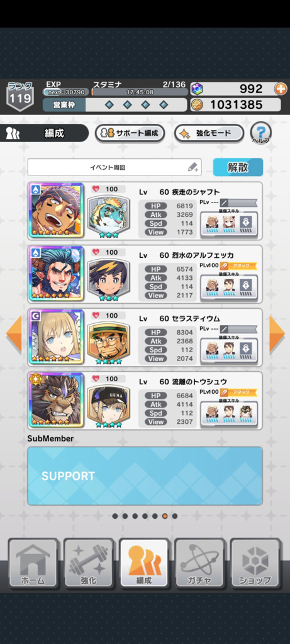Viewport: 290px width, 644px height.
Task: Select the last page indicator dot
Action: (175, 516)
